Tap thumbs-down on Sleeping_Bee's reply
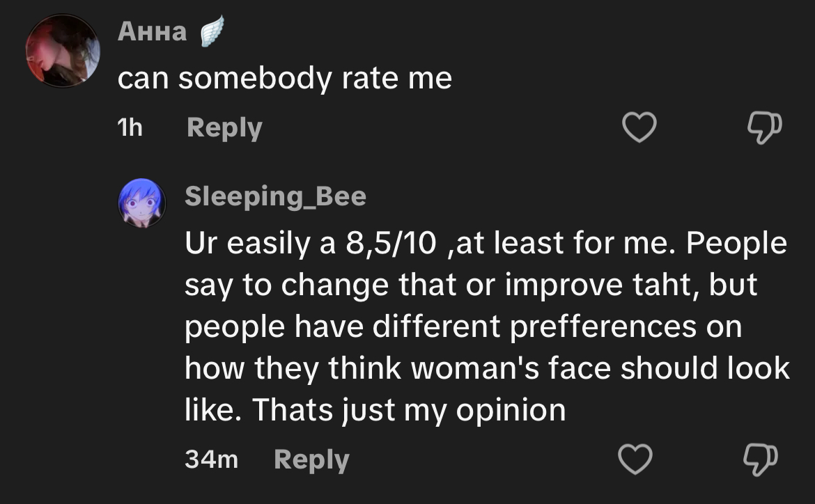 tap(761, 460)
